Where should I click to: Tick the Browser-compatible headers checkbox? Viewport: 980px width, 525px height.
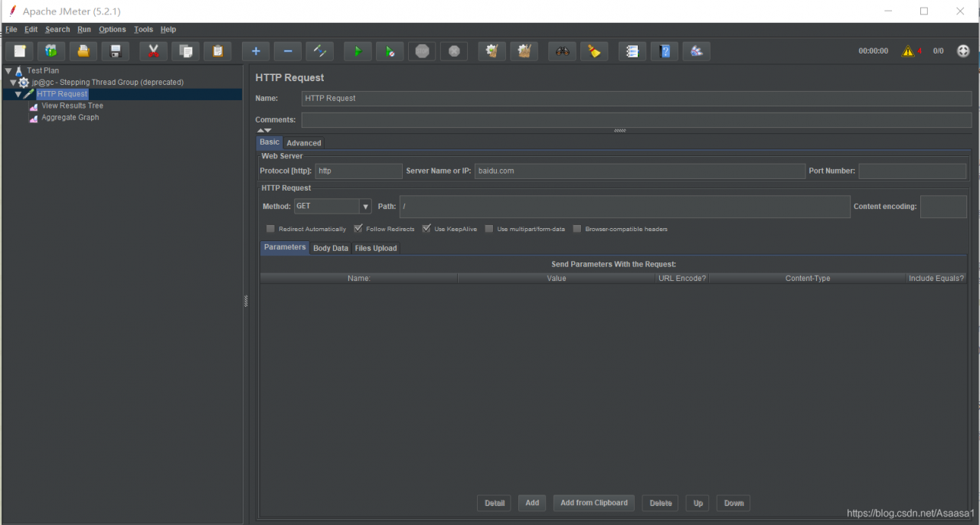coord(577,229)
